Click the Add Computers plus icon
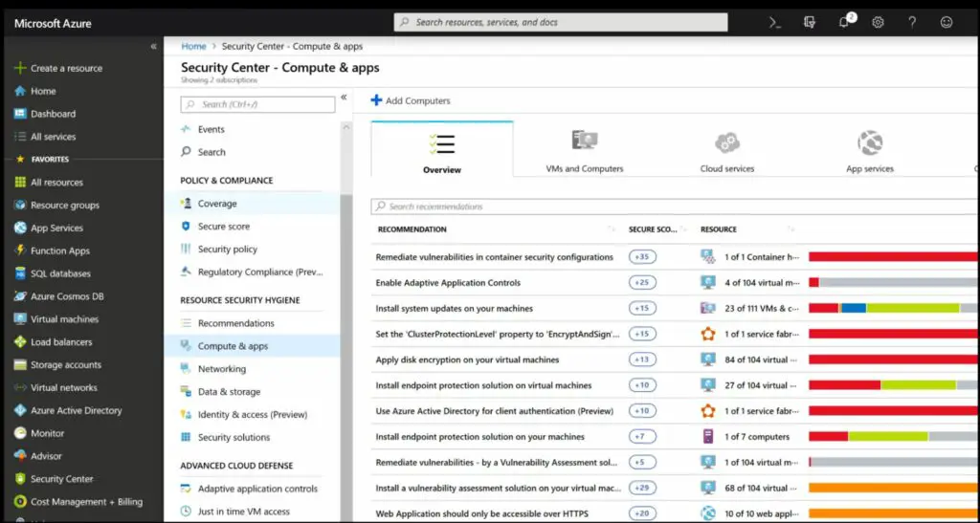The width and height of the screenshot is (980, 523). tap(376, 99)
